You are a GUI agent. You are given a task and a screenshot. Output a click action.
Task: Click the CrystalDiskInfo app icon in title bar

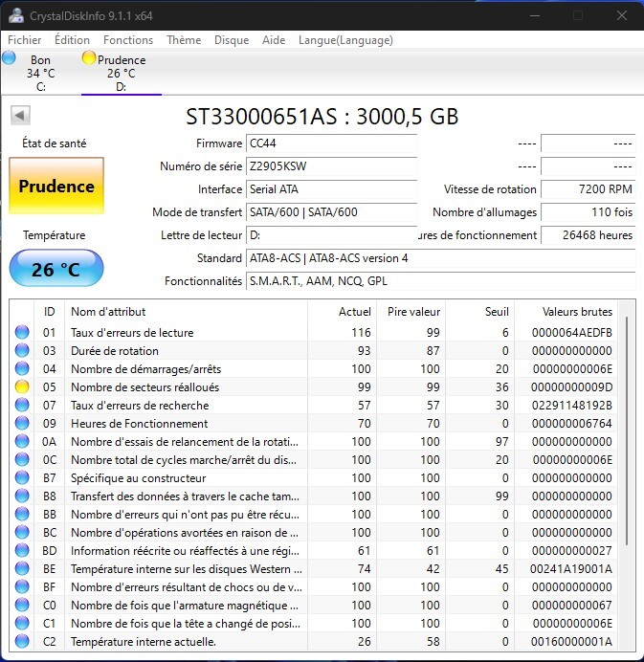tap(16, 15)
